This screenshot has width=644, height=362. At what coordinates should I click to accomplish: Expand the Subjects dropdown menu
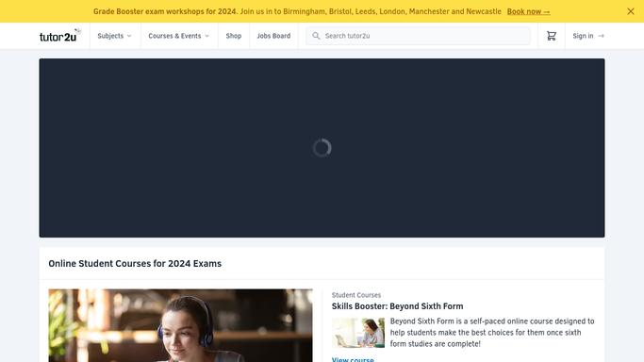pos(115,36)
